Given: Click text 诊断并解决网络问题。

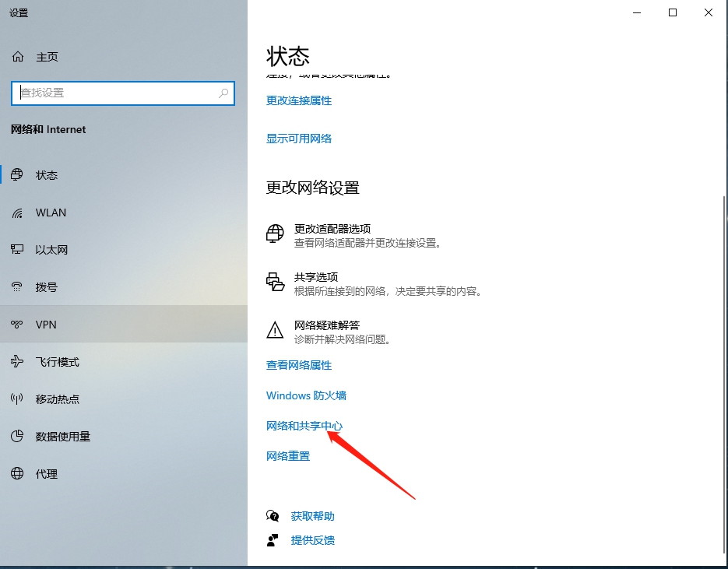Looking at the screenshot, I should coord(343,339).
